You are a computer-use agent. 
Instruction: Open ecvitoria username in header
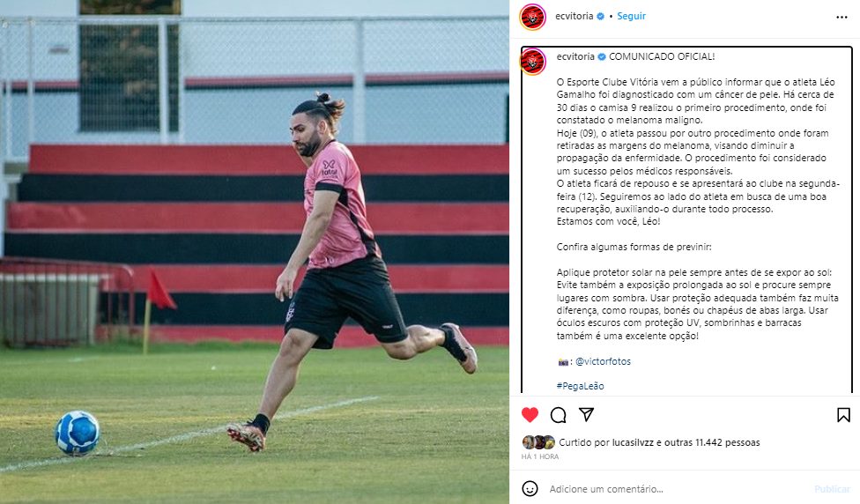(x=575, y=16)
